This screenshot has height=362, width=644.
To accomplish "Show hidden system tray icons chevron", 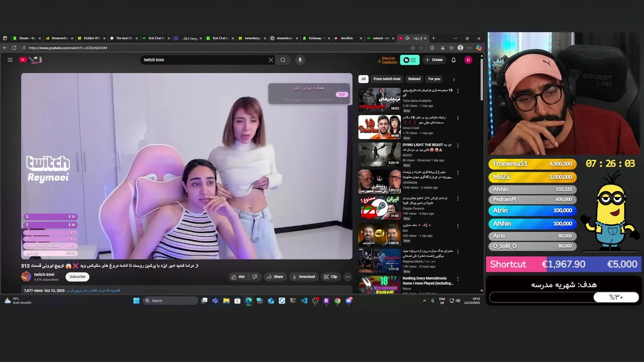I will pyautogui.click(x=424, y=301).
